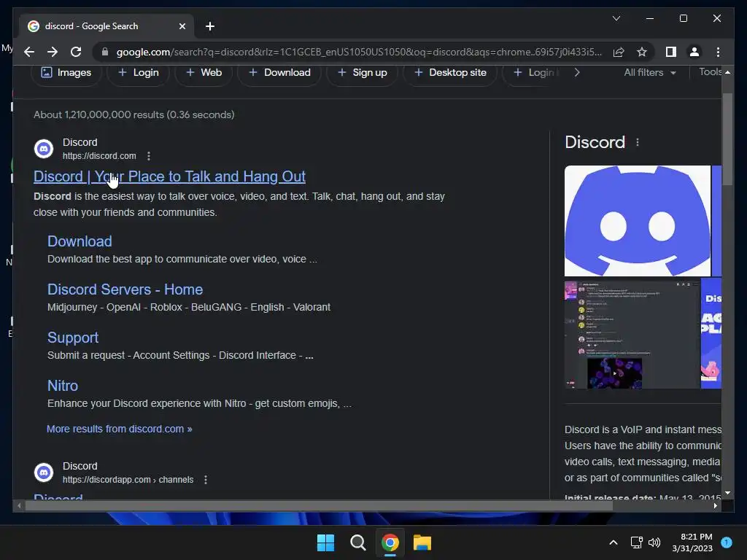
Task: Click the forward navigation arrow
Action: (x=53, y=52)
